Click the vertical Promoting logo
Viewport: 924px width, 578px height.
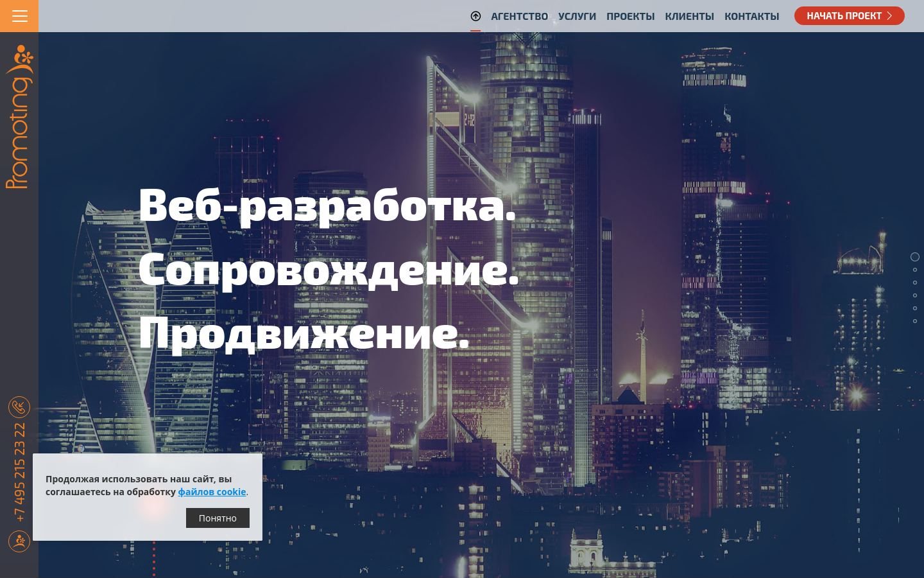[19, 116]
